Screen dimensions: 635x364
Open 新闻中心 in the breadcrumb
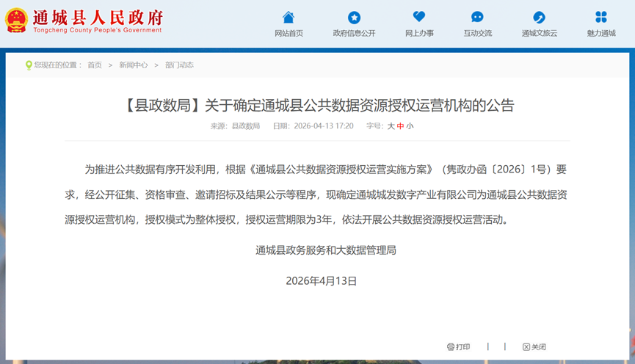click(x=134, y=65)
